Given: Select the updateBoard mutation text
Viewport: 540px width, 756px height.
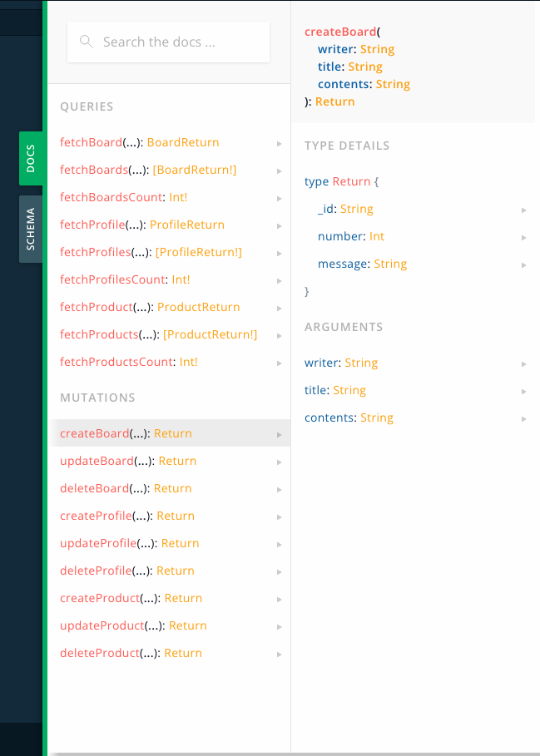Looking at the screenshot, I should (x=97, y=461).
